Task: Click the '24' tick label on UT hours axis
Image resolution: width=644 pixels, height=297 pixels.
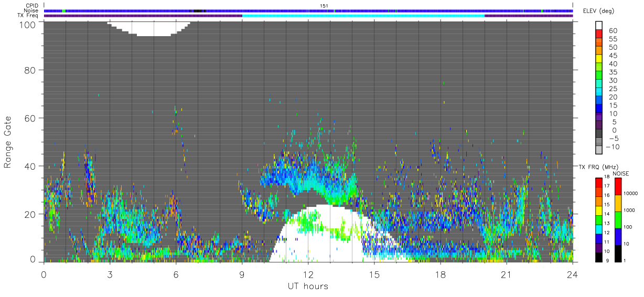Action: tap(573, 274)
